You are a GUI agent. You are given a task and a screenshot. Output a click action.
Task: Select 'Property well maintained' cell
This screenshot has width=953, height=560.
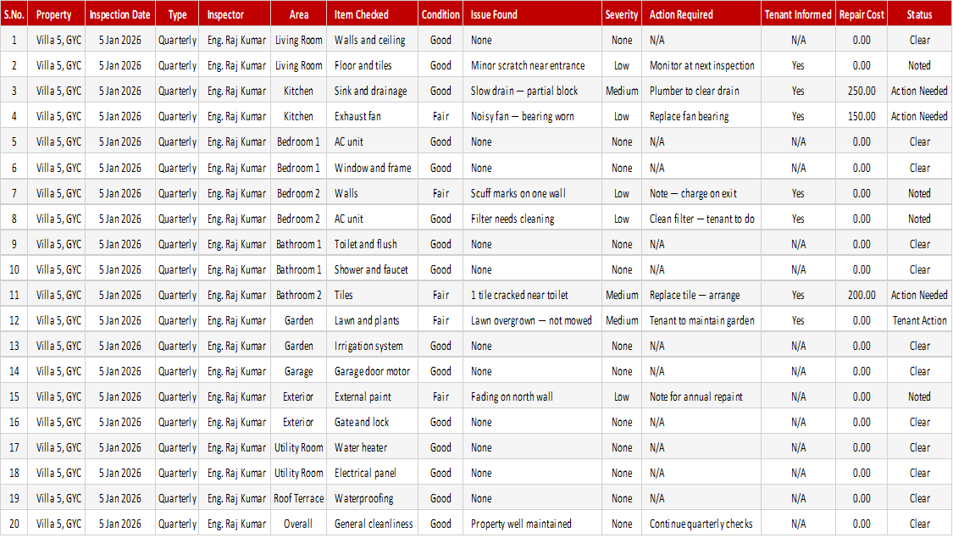coord(532,524)
